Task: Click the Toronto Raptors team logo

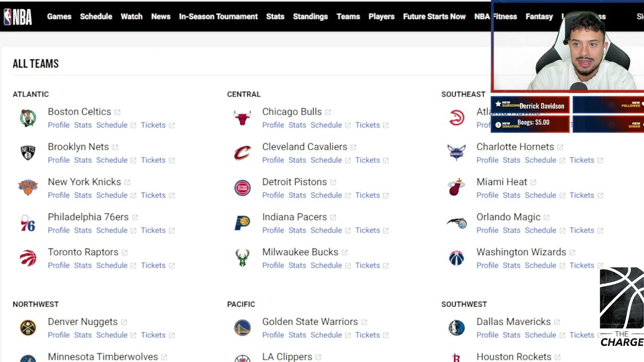Action: pyautogui.click(x=28, y=258)
